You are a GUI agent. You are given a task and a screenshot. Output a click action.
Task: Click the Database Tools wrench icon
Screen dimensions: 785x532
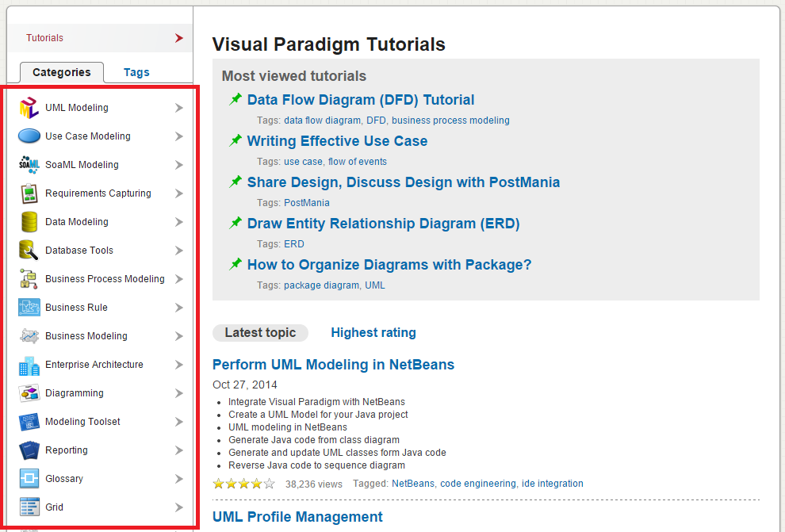point(29,251)
